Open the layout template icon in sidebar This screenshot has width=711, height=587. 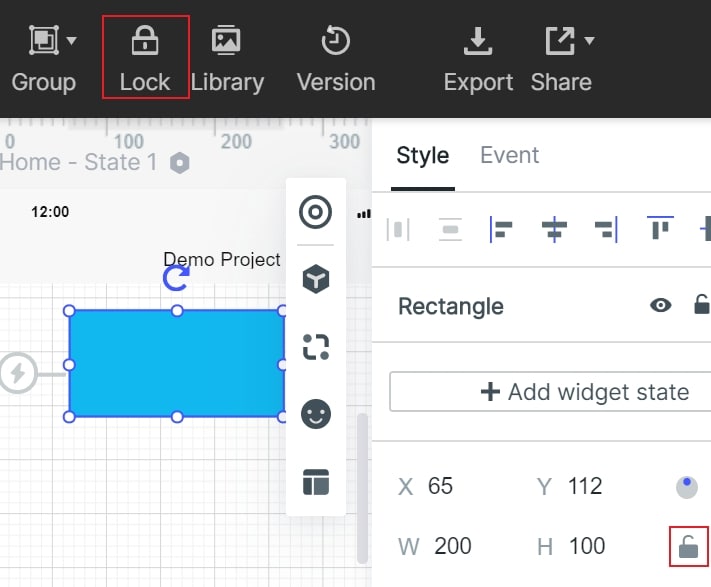pyautogui.click(x=316, y=482)
